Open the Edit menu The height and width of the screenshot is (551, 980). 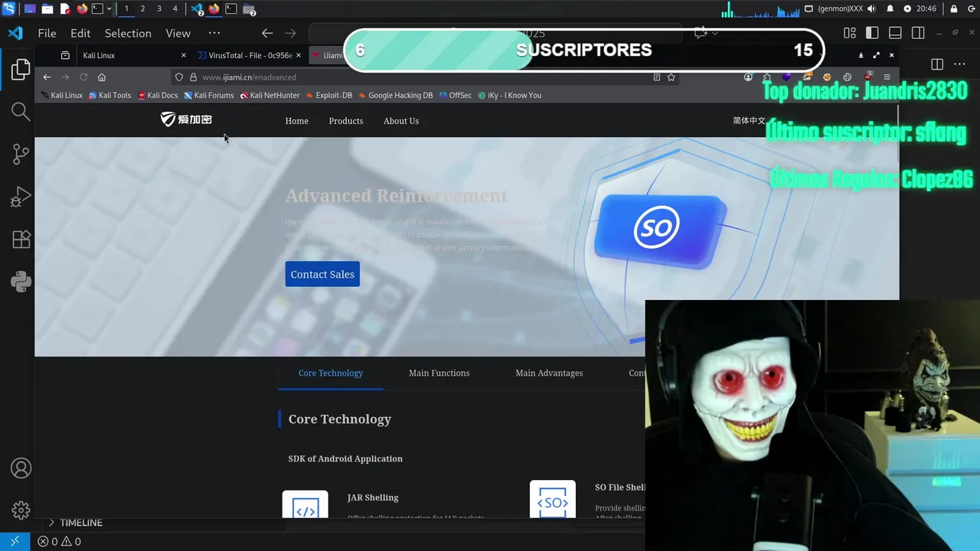80,33
